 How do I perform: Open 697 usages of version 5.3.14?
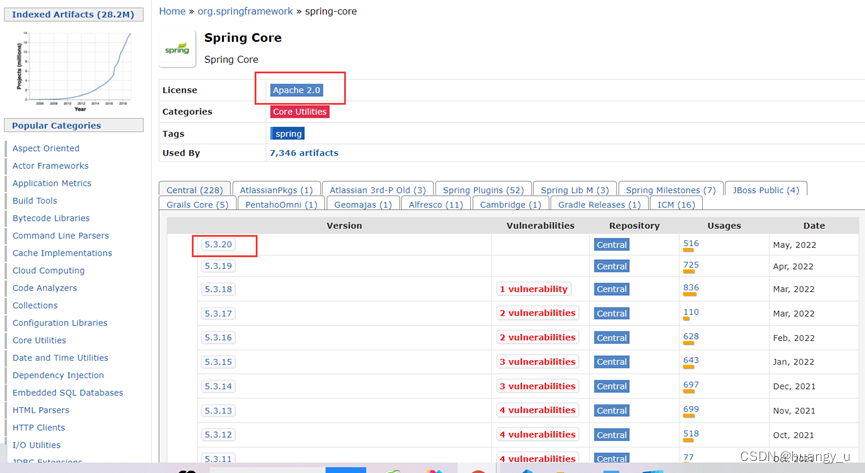[x=691, y=385]
